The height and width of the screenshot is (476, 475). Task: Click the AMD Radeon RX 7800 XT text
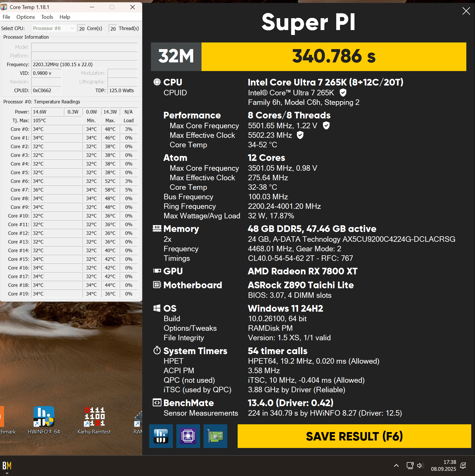[x=303, y=271]
